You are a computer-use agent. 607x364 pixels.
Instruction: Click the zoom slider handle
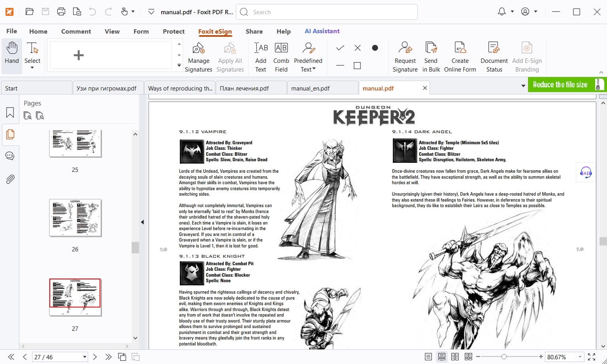(x=504, y=357)
